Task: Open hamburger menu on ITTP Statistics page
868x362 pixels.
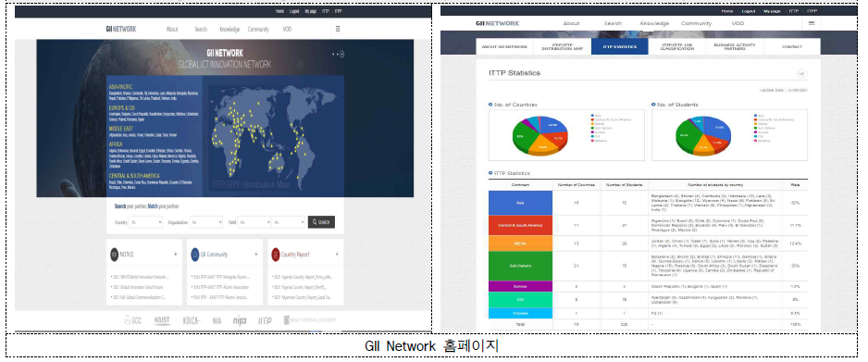Action: [812, 23]
